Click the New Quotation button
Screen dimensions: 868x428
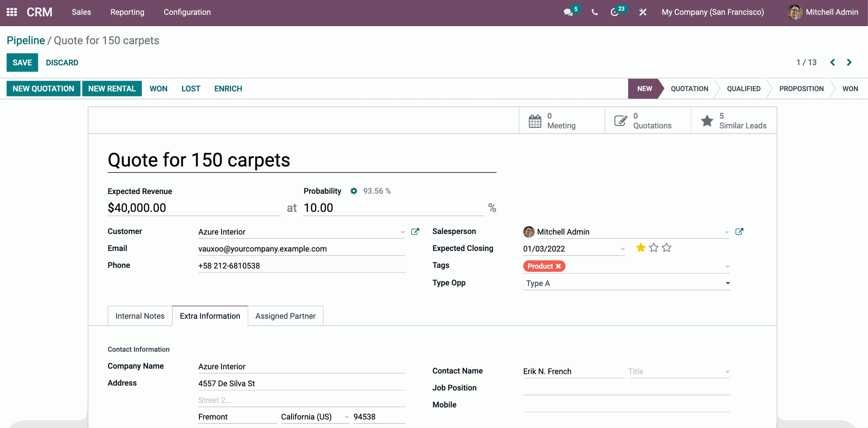[x=43, y=89]
